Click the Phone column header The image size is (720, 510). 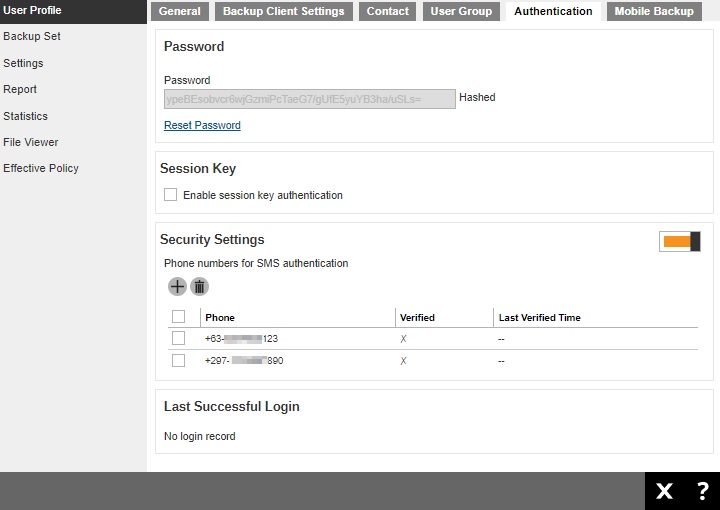(220, 318)
